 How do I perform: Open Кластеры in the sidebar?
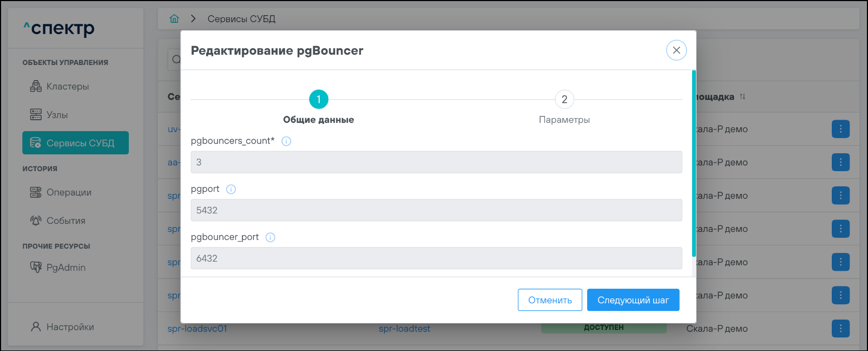pyautogui.click(x=67, y=87)
